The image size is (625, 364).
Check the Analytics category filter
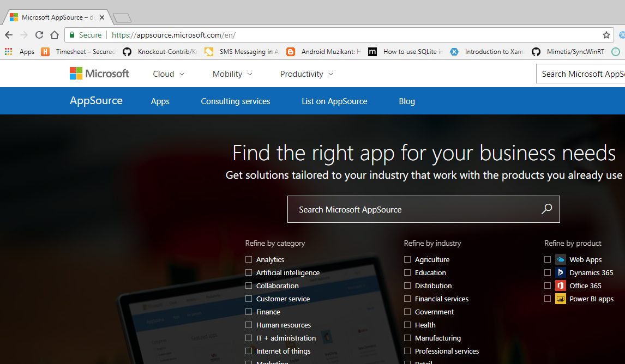tap(248, 259)
